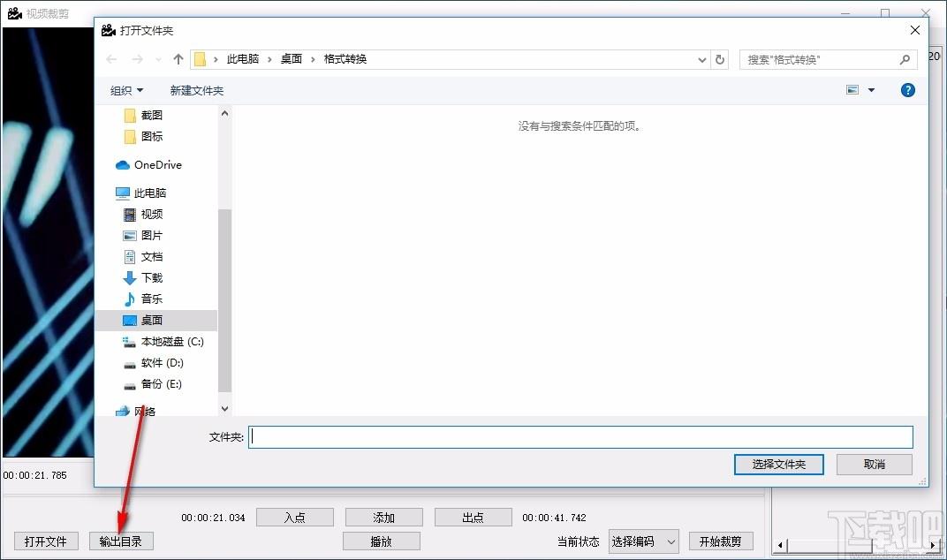Viewport: 947px width, 560px height.
Task: Click folder icon in address bar
Action: pyautogui.click(x=200, y=59)
